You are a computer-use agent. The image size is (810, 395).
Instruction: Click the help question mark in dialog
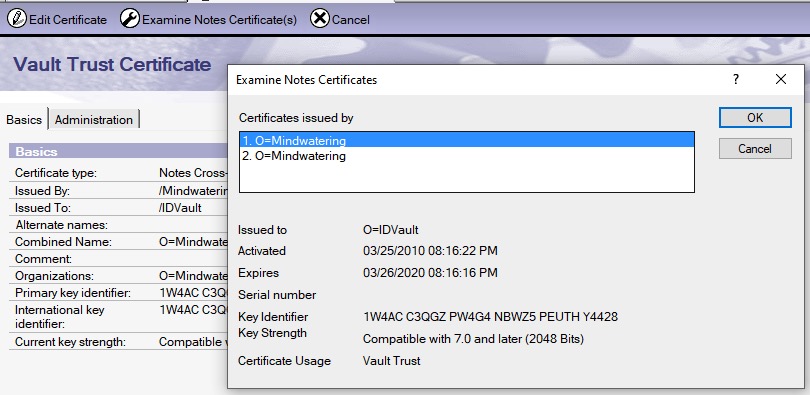click(x=736, y=80)
